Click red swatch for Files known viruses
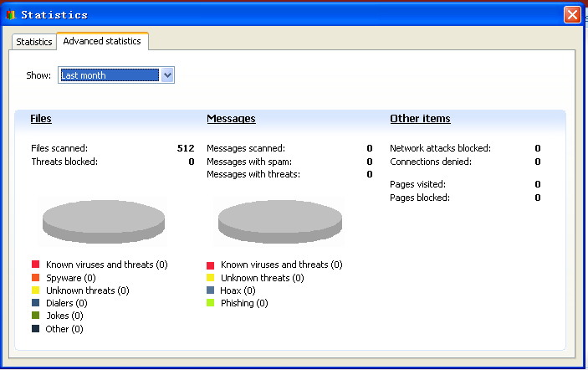 pyautogui.click(x=36, y=265)
